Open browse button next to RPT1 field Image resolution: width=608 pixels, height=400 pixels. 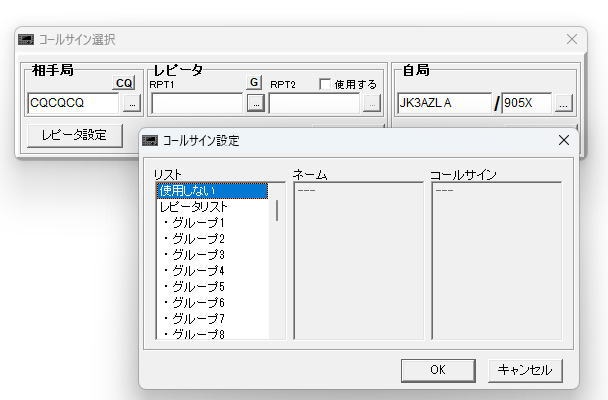[x=255, y=103]
